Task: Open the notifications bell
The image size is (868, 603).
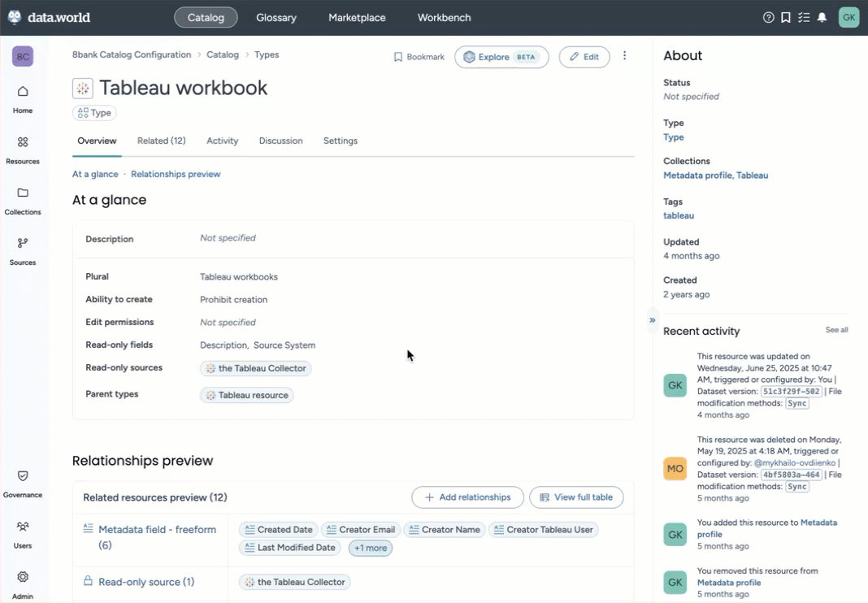Action: pos(822,17)
